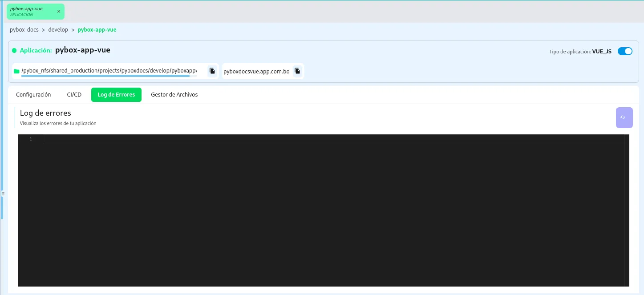
Task: Select the Log de Errores tab
Action: point(116,95)
